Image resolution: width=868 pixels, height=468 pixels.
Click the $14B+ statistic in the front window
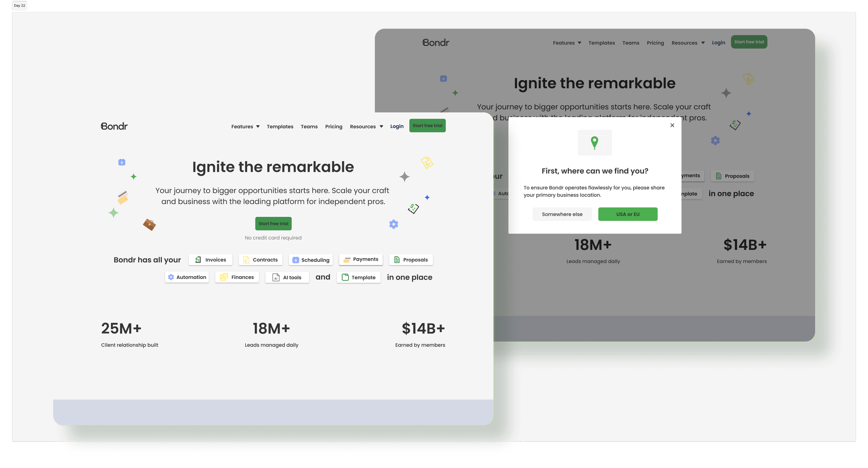423,329
